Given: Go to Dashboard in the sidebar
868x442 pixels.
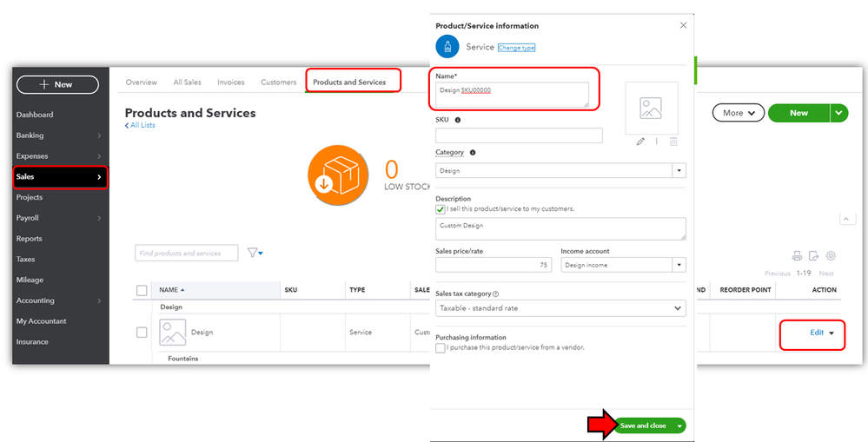Looking at the screenshot, I should coord(35,115).
